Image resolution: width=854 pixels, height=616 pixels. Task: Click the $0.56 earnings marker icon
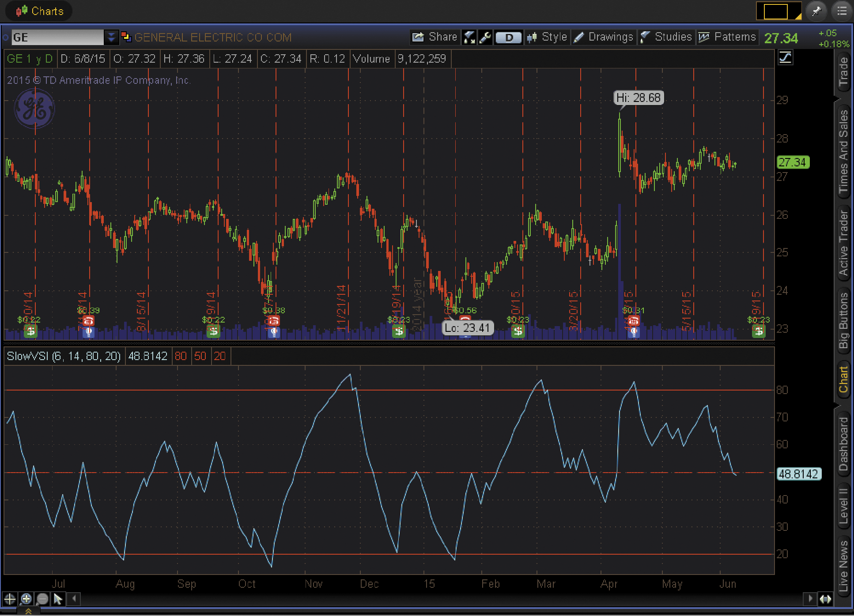(465, 318)
